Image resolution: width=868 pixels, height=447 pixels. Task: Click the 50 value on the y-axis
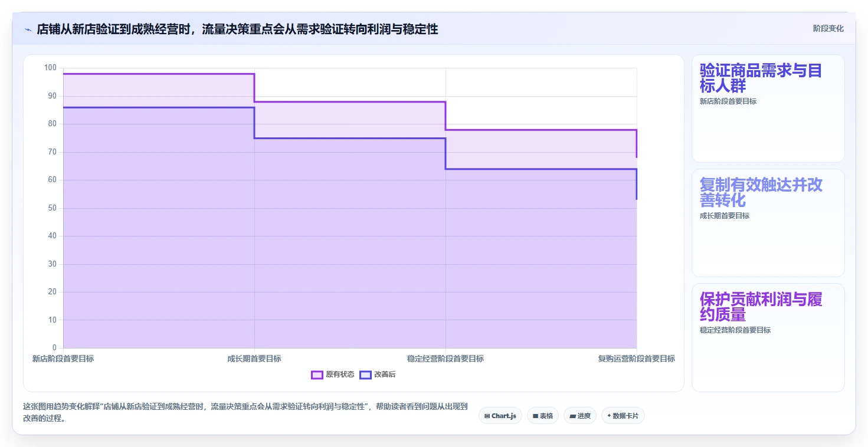tap(52, 208)
